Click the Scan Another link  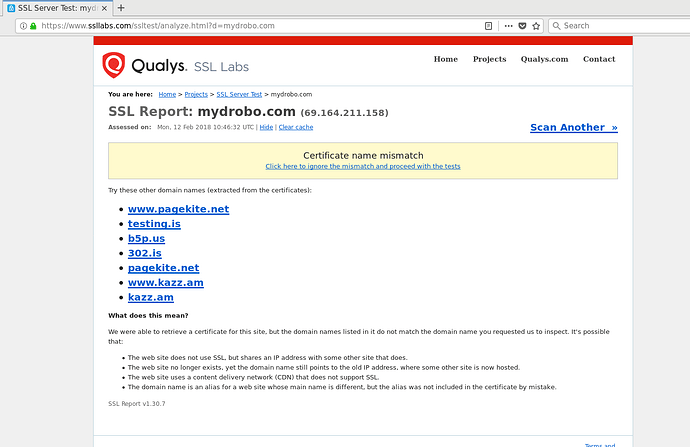tap(574, 128)
